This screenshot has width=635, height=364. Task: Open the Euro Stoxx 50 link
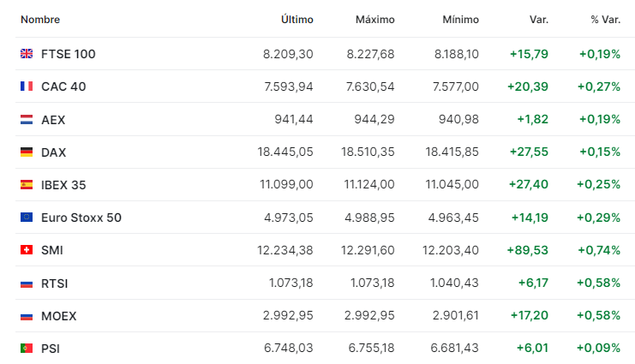81,218
